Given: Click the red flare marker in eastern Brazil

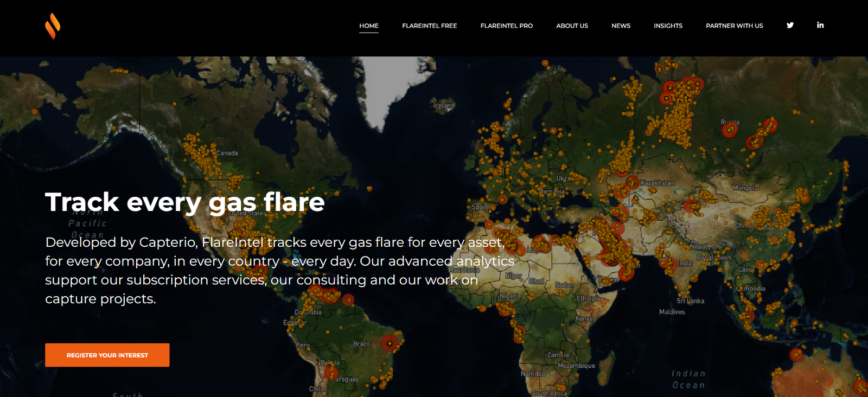Looking at the screenshot, I should [389, 343].
